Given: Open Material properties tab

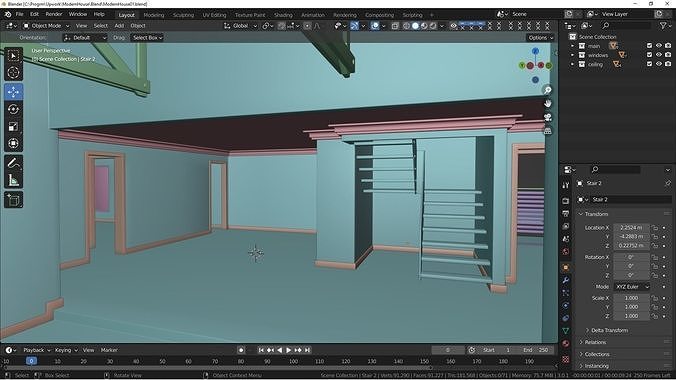Looking at the screenshot, I should 566,344.
